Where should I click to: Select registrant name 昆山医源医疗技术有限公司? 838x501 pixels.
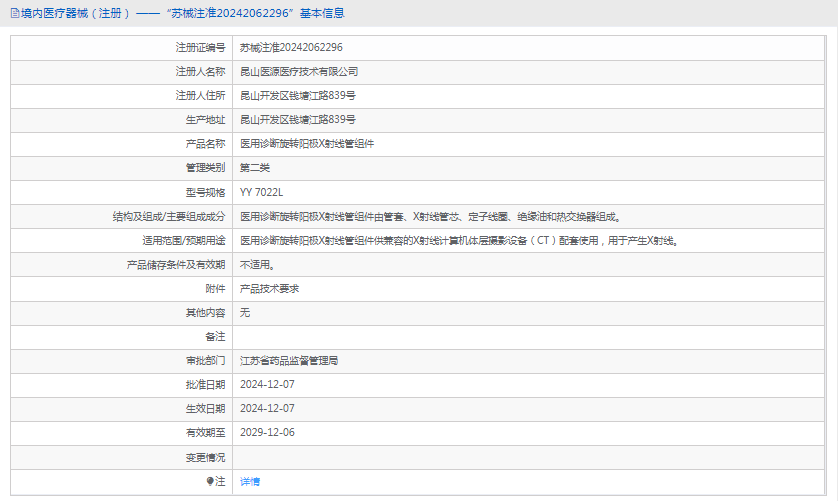[299, 72]
